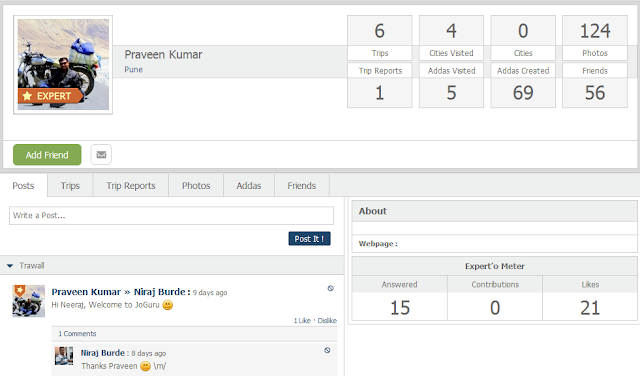This screenshot has height=376, width=640.
Task: Like Praveen Kumar's post
Action: tap(302, 321)
